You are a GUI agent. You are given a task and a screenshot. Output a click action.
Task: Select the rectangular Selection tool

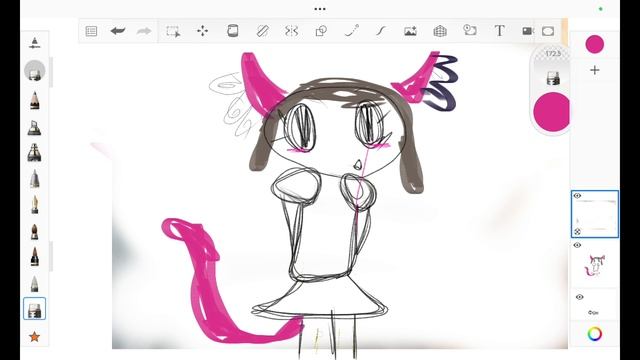click(173, 31)
